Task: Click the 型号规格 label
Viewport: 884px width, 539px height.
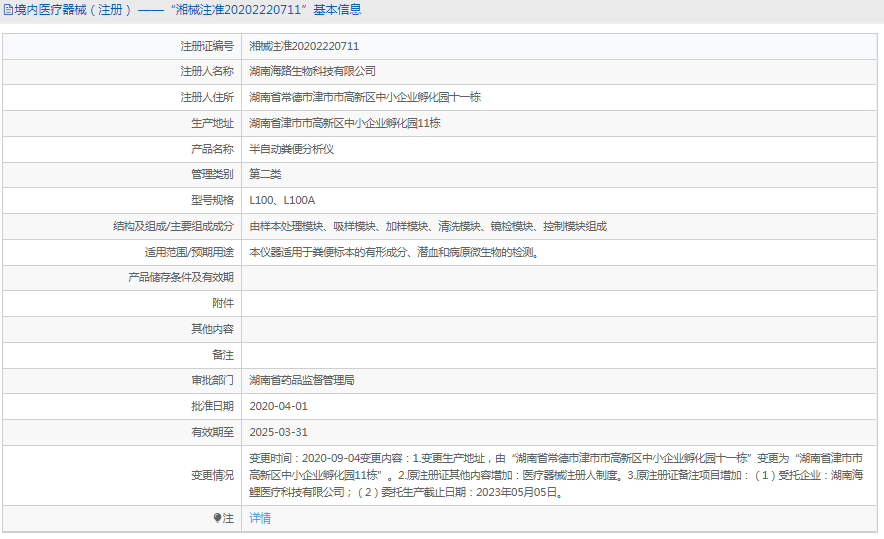Action: coord(212,200)
